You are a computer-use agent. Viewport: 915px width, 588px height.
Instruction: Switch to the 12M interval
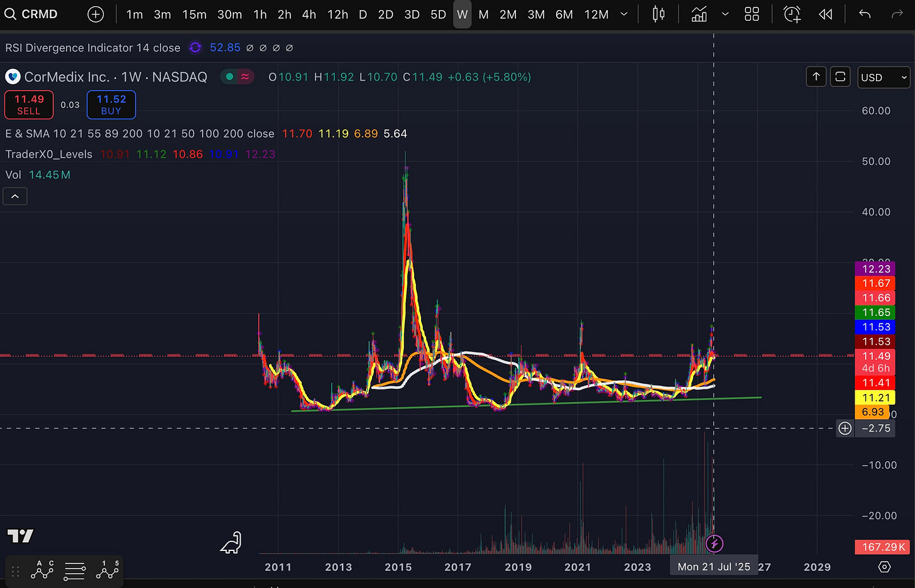(596, 14)
